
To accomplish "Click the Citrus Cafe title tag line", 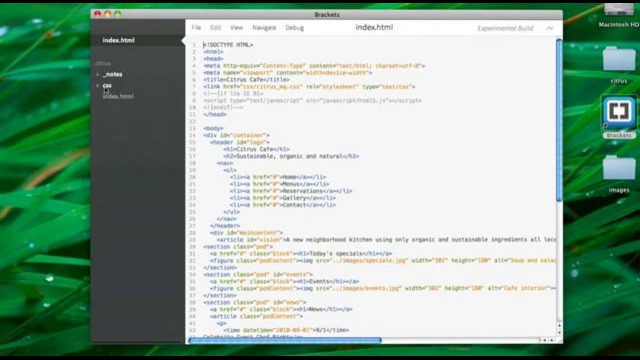I will click(x=247, y=80).
